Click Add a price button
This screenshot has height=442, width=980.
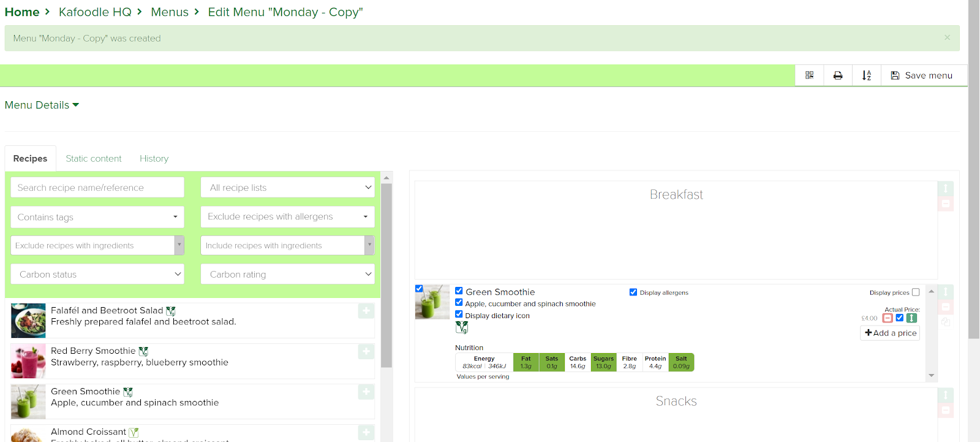[x=890, y=333]
